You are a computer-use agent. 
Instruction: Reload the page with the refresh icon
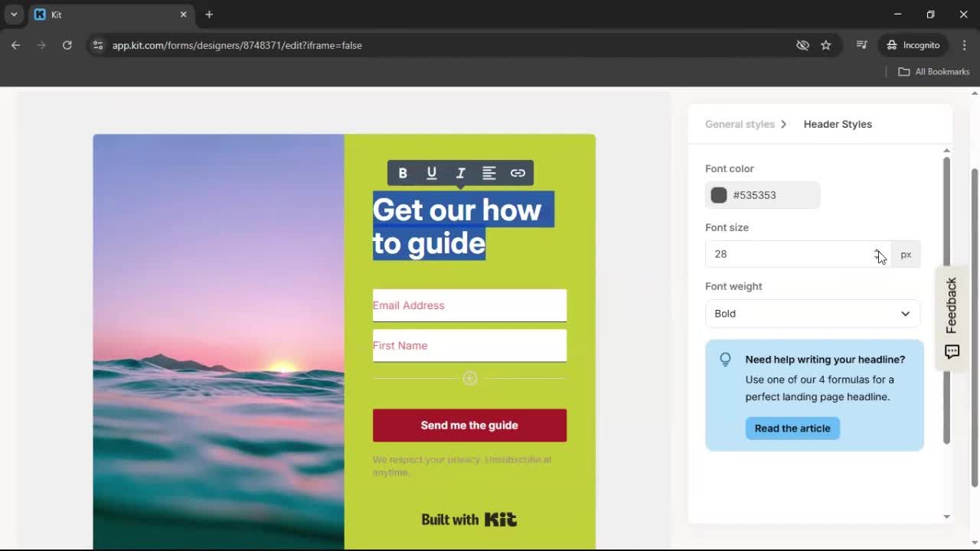pyautogui.click(x=67, y=45)
